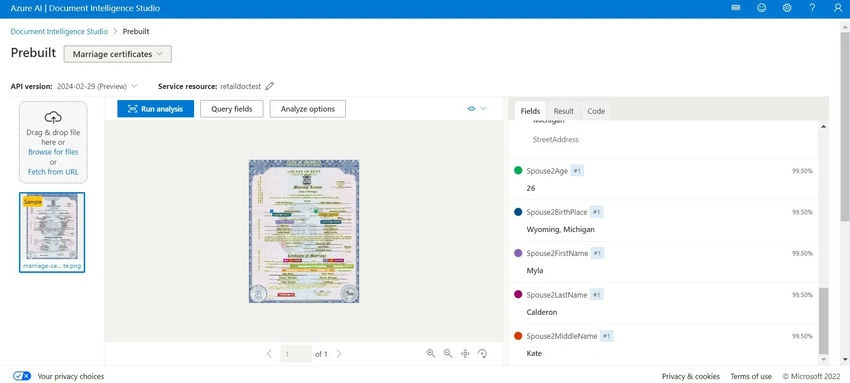850x383 pixels.
Task: Click the Query fields button
Action: pos(231,109)
